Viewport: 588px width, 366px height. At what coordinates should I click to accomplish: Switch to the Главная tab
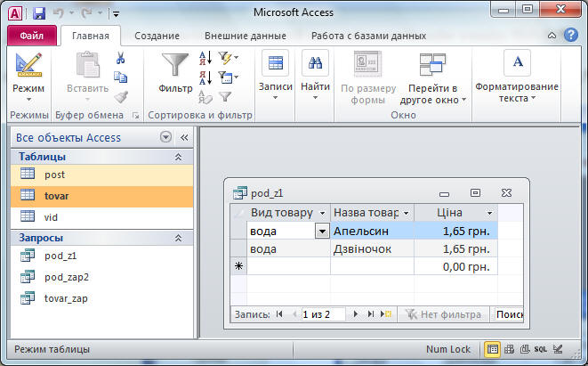click(91, 36)
